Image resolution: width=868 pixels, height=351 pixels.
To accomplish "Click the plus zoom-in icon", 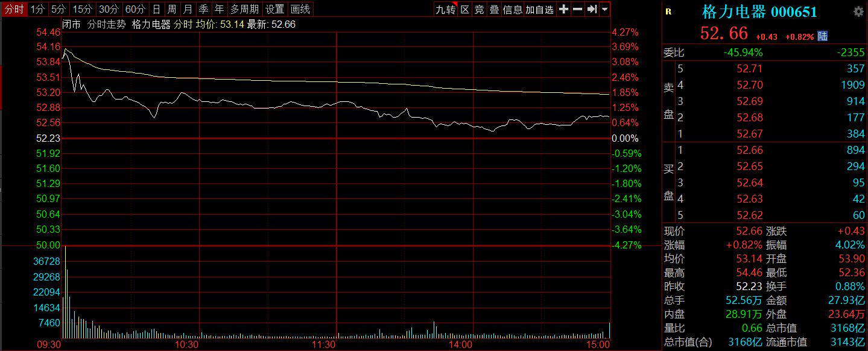I will pos(563,9).
